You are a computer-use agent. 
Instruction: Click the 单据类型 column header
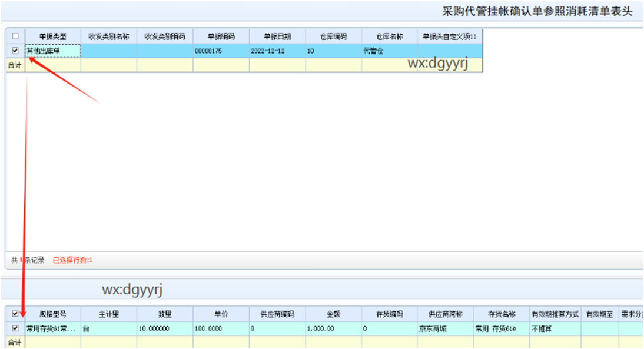52,36
